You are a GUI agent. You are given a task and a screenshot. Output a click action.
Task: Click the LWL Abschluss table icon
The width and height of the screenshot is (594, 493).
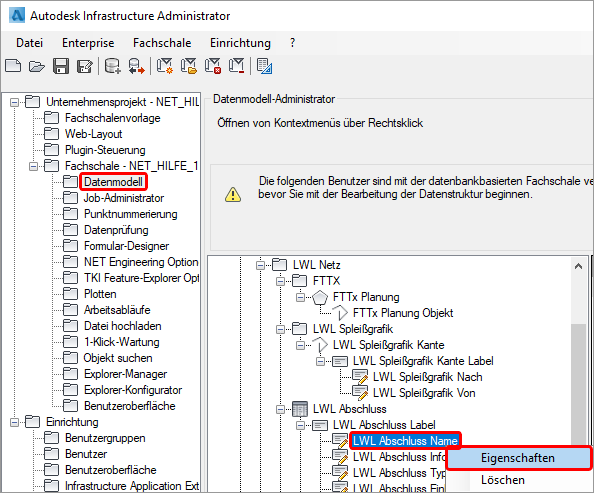coord(300,409)
